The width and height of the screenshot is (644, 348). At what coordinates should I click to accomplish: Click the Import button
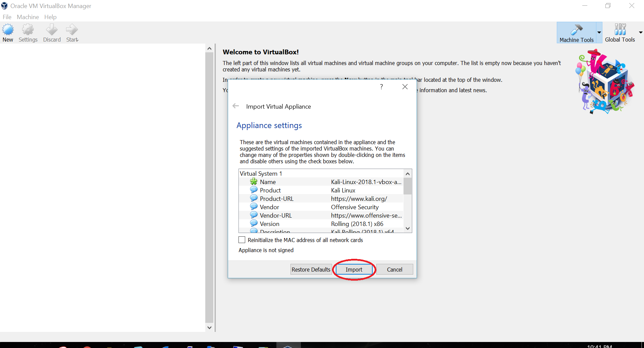(354, 270)
